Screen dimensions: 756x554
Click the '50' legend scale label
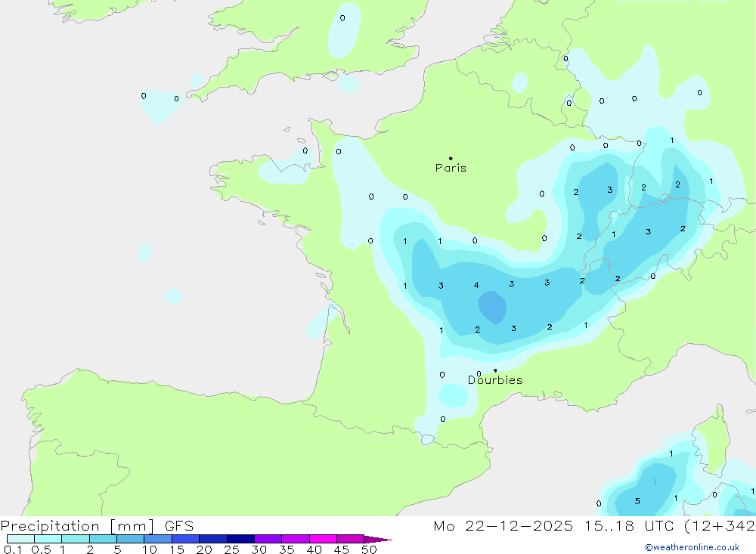369,549
